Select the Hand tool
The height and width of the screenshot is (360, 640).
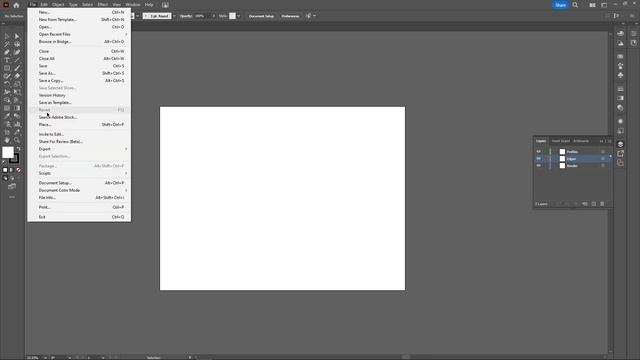(7, 140)
